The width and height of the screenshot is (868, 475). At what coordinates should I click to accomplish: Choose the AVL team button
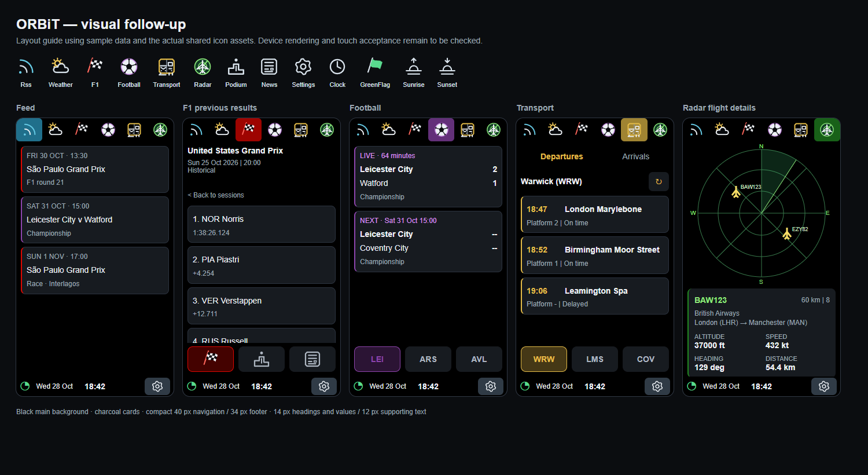click(479, 359)
